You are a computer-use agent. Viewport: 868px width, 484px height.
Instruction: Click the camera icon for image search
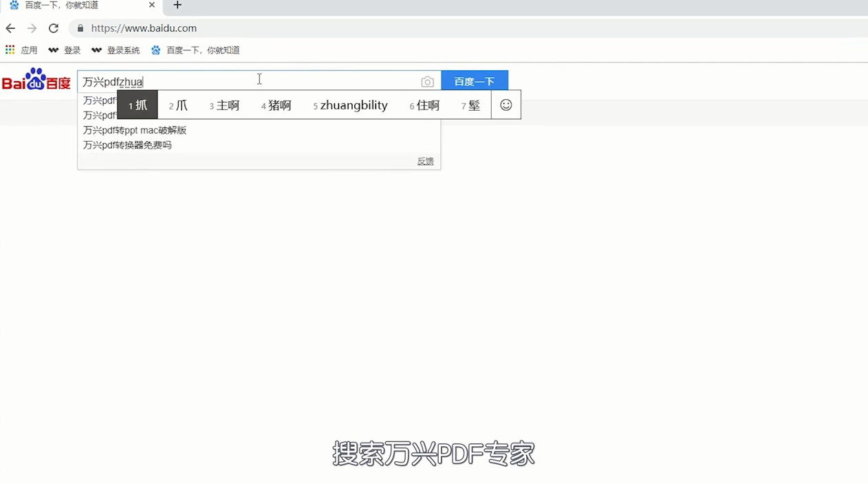coord(427,81)
